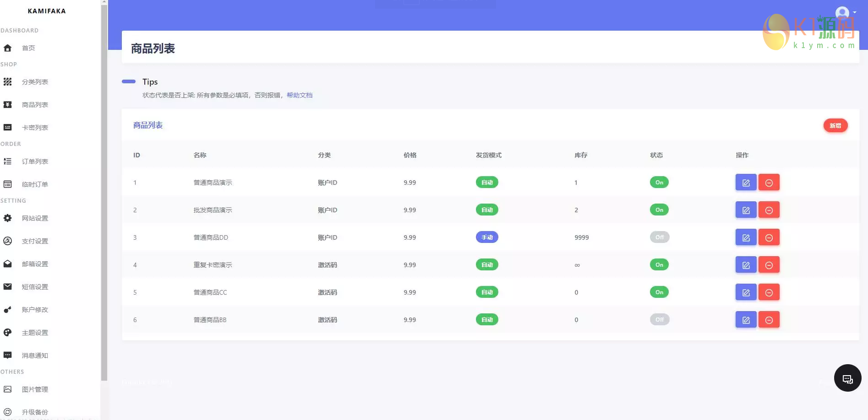Edit product 重复卡密演示

click(746, 265)
